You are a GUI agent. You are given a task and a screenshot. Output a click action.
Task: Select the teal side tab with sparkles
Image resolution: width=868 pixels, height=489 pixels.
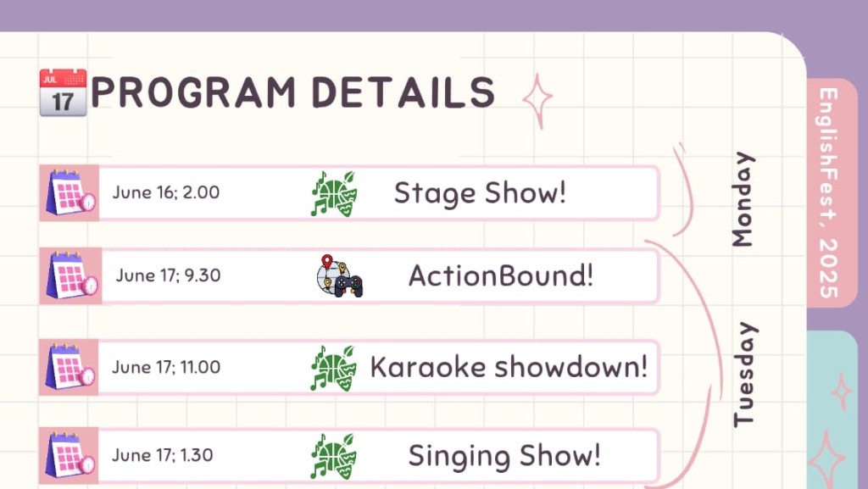837,410
